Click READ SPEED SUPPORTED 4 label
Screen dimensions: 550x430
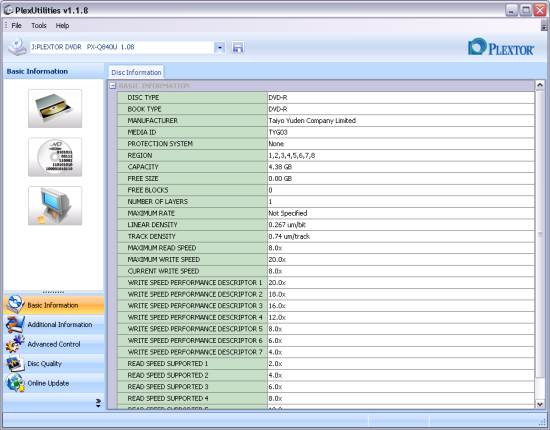point(168,398)
